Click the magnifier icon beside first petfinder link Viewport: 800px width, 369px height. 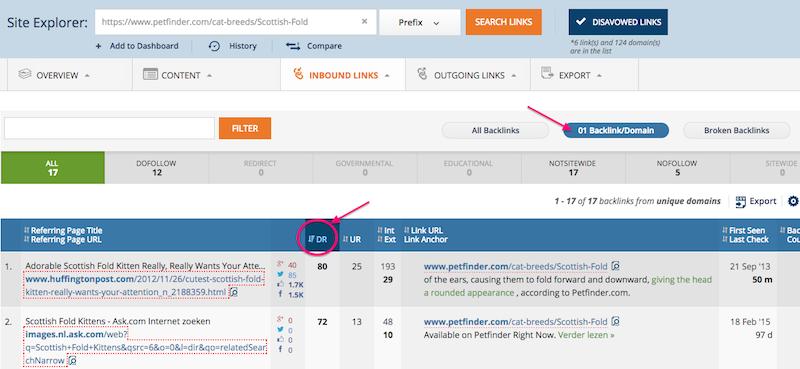(x=615, y=266)
